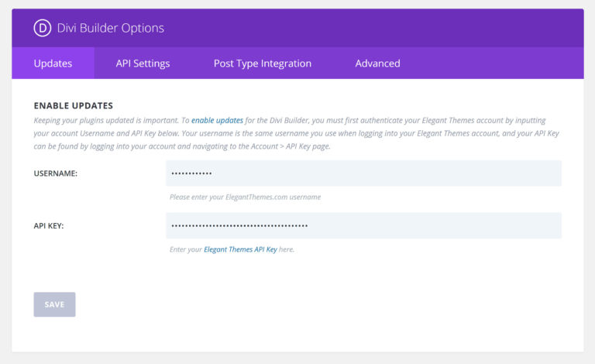Open the Post Type Integration tab
The height and width of the screenshot is (364, 595).
(x=262, y=64)
